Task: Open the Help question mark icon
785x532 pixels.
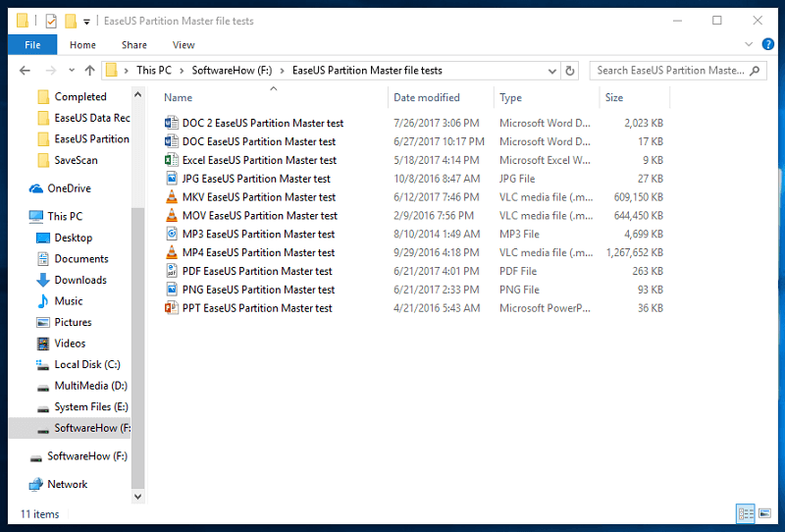Action: [768, 44]
